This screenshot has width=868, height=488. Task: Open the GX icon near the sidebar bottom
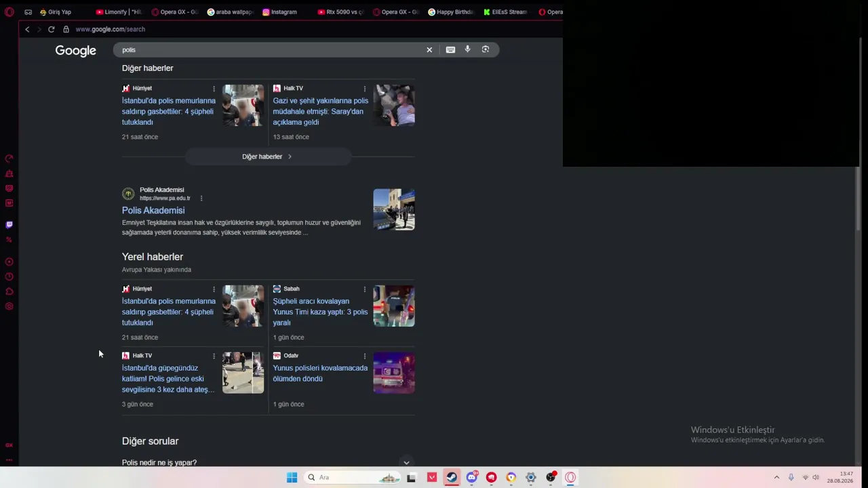pos(9,445)
